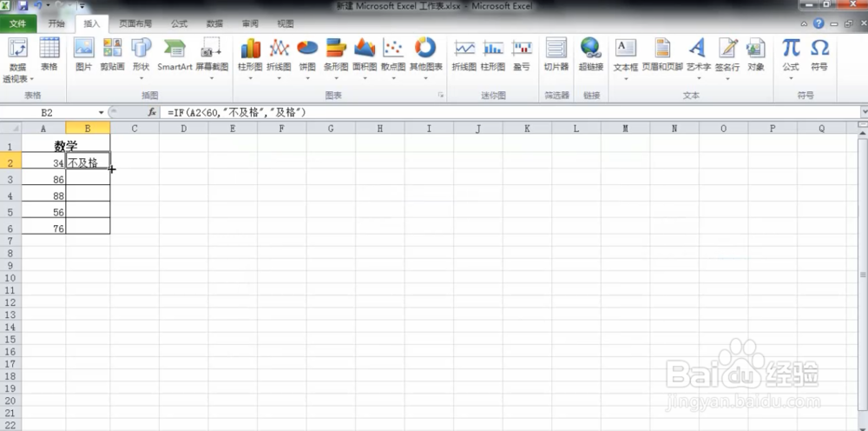The width and height of the screenshot is (868, 431).
Task: Insert a Column chart (柱形图)
Action: [x=250, y=58]
